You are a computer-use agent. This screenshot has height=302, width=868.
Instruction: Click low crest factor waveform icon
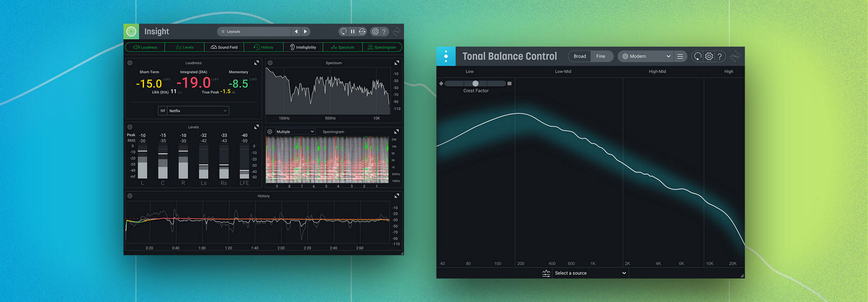click(441, 83)
